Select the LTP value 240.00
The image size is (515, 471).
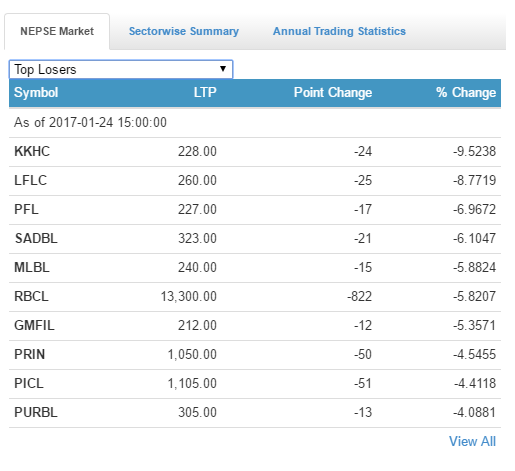click(197, 267)
